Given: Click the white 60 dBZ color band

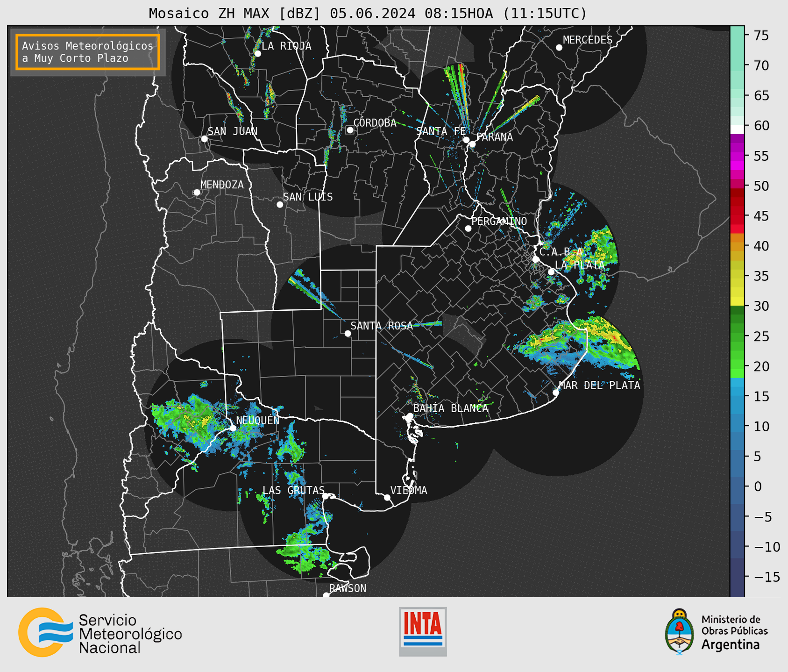Looking at the screenshot, I should pos(737,129).
